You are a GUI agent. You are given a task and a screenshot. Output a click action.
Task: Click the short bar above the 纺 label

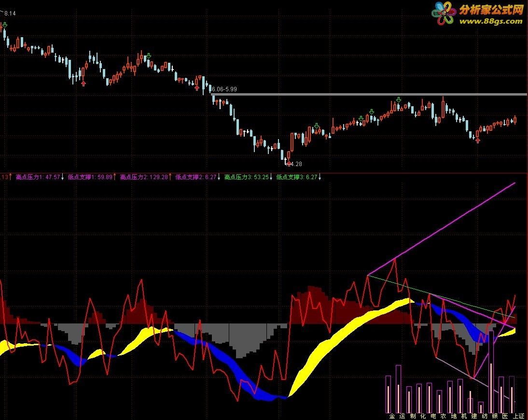(x=481, y=407)
